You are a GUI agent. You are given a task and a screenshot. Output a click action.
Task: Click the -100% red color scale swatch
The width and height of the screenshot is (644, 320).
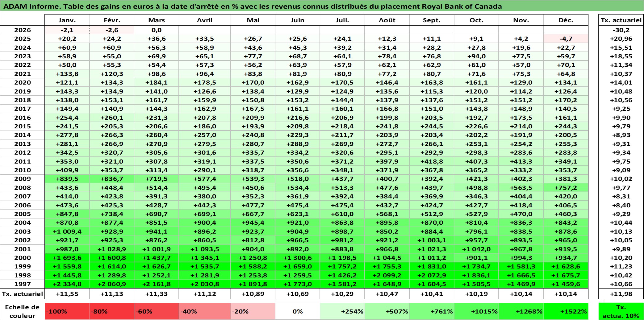point(67,311)
